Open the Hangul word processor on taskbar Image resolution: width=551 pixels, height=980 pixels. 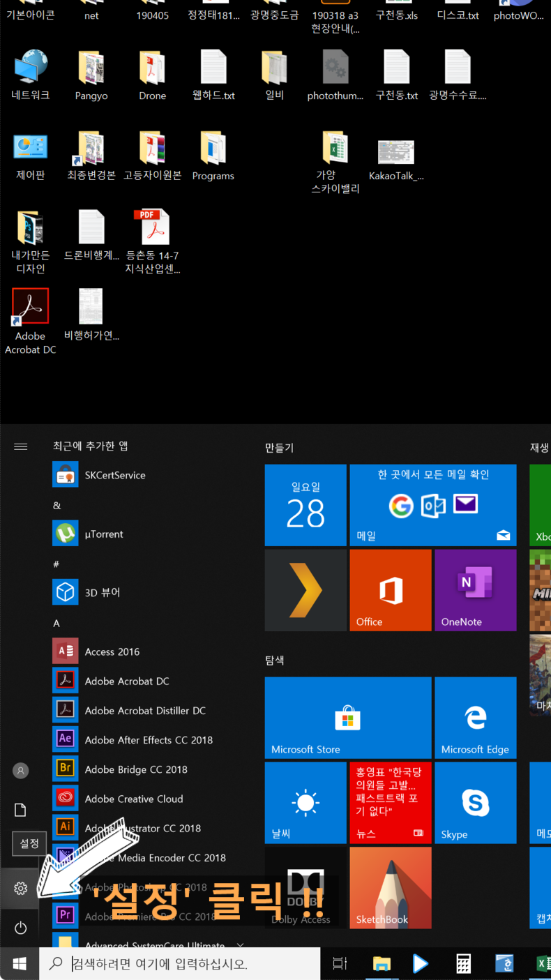coord(504,964)
